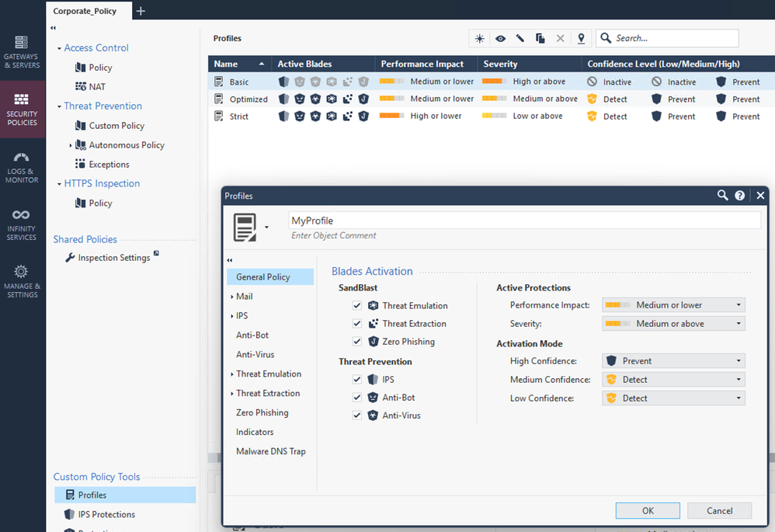Select Zero Phishing category in dialog sidebar
Image resolution: width=775 pixels, height=532 pixels.
(262, 413)
